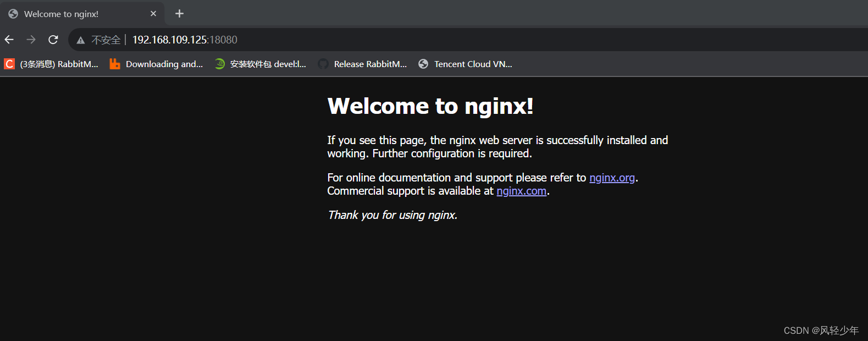Click the Tencent Cloud globe bookmark icon
This screenshot has width=868, height=341.
(423, 64)
